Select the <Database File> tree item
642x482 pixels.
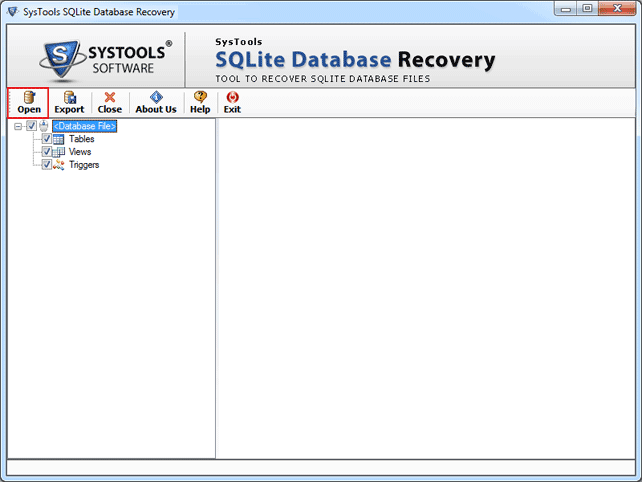point(85,126)
